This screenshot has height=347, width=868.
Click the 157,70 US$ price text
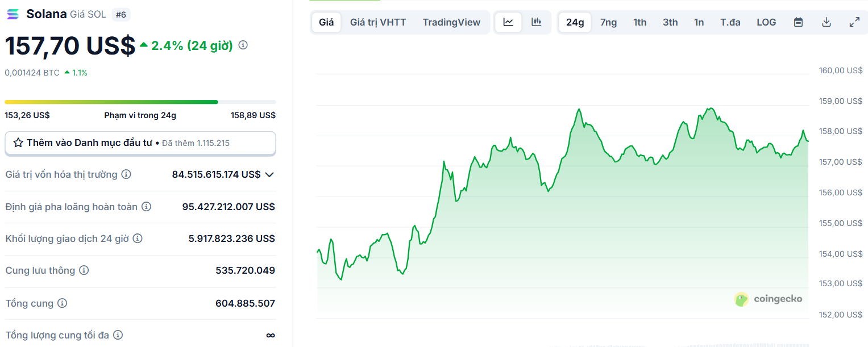coord(70,45)
